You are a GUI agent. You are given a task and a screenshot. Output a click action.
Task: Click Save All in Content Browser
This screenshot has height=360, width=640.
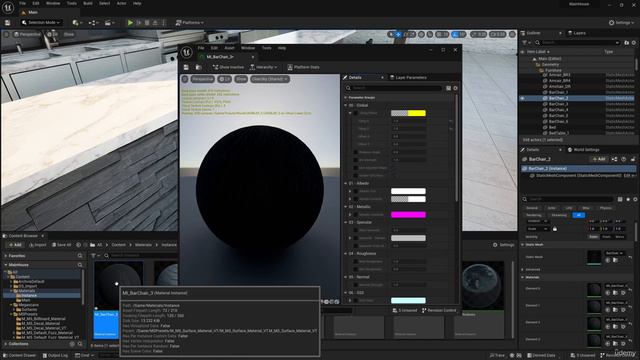click(61, 245)
